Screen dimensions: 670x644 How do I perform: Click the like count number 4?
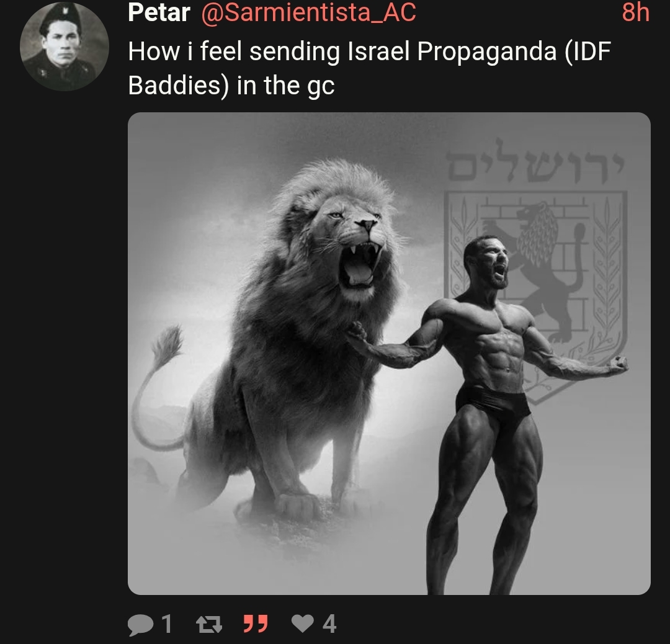point(329,624)
